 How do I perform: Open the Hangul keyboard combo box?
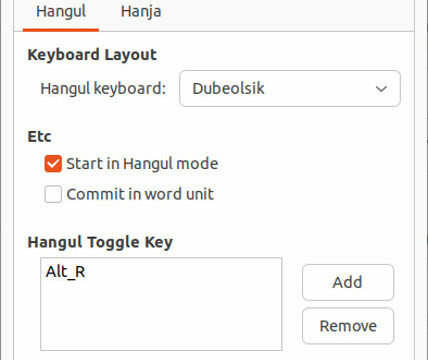coord(290,89)
